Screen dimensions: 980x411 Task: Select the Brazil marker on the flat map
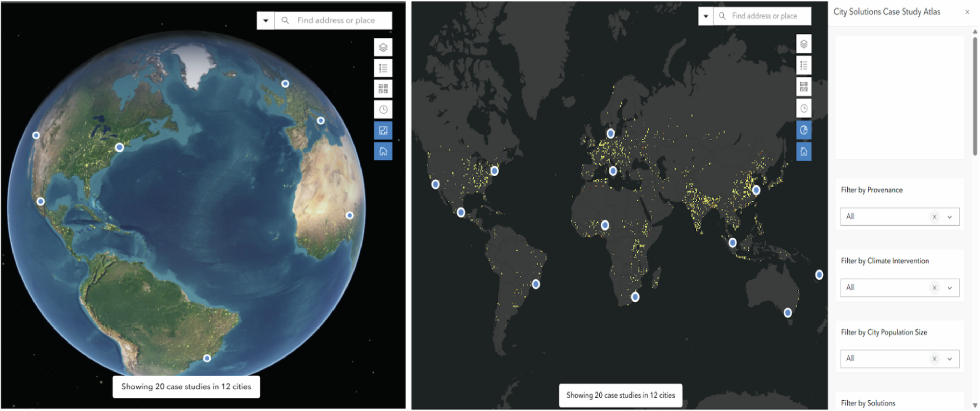pyautogui.click(x=536, y=284)
